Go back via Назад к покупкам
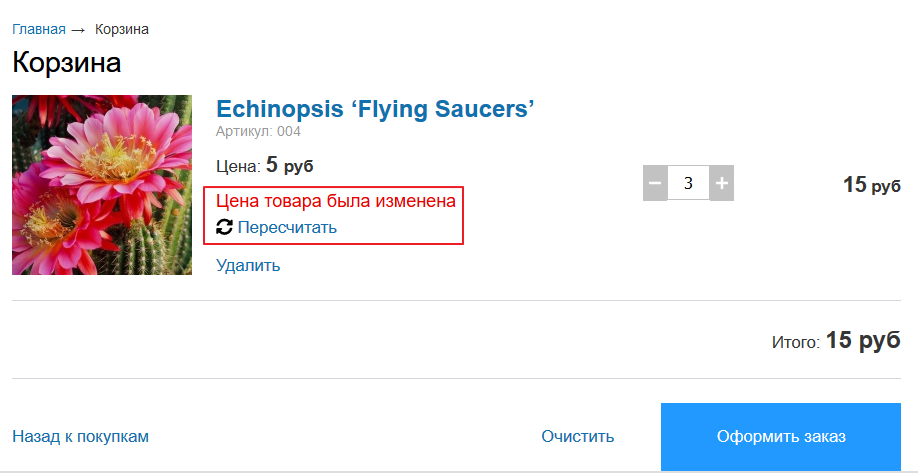Image resolution: width=918 pixels, height=473 pixels. tap(80, 436)
